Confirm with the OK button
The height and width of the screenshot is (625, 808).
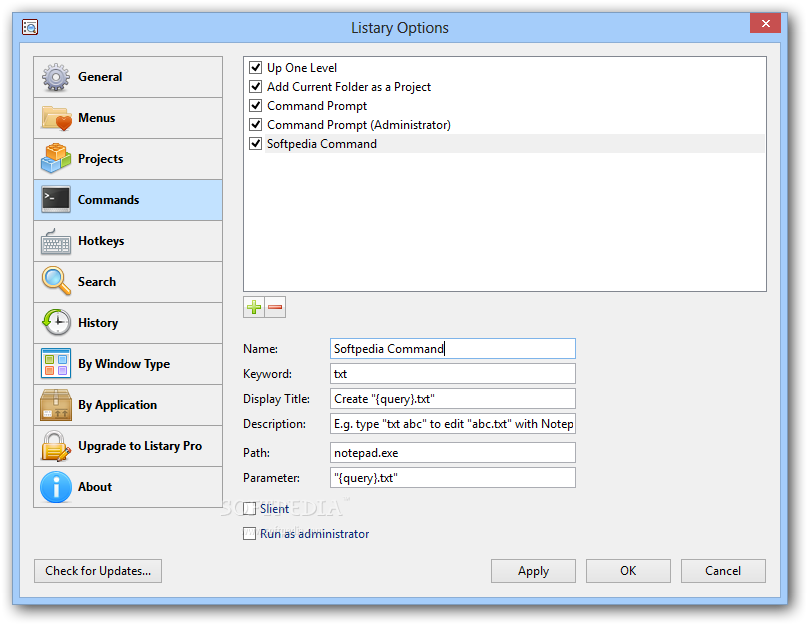628,571
